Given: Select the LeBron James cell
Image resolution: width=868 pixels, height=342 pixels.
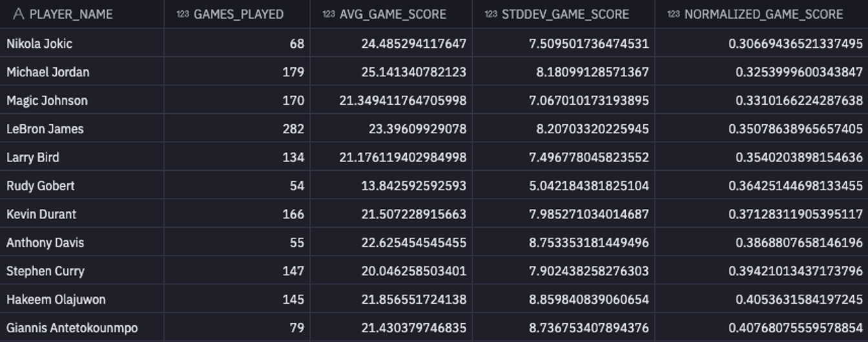Looking at the screenshot, I should pyautogui.click(x=81, y=129).
